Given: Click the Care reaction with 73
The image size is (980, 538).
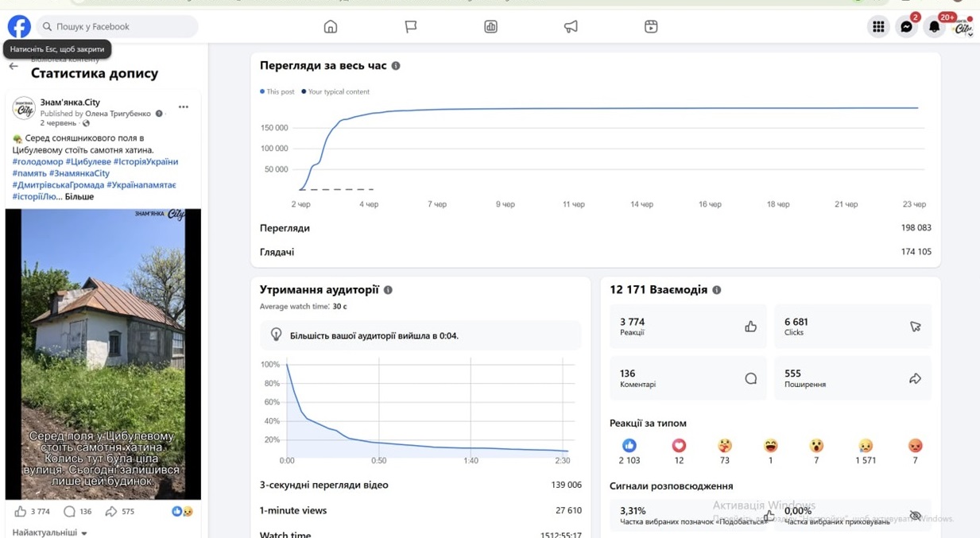Looking at the screenshot, I should pyautogui.click(x=725, y=446).
